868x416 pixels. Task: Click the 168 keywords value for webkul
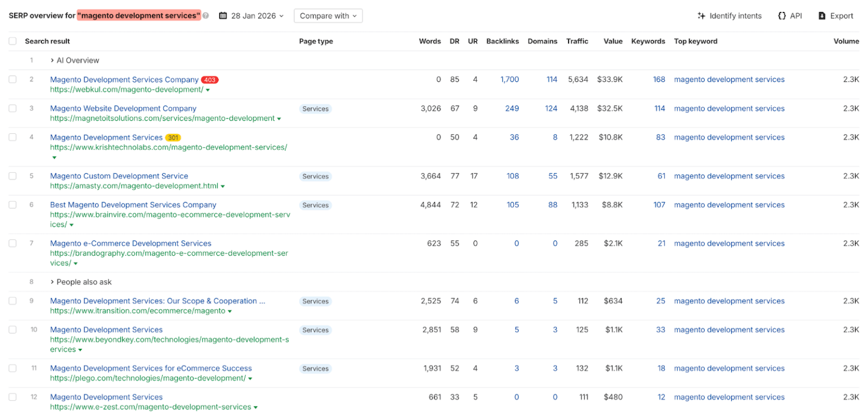[x=659, y=80]
